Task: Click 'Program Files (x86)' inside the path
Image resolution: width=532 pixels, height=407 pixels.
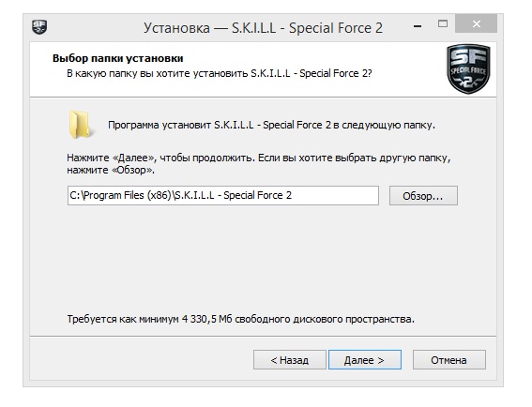Action: (x=128, y=195)
